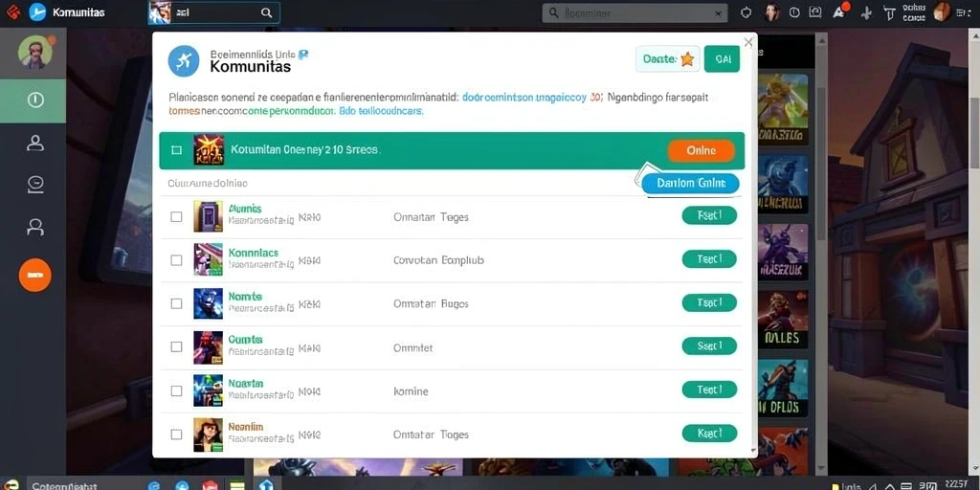
Task: Click the 'Kotumitan Oneney 2 10 Srnees' row title
Action: tap(305, 150)
